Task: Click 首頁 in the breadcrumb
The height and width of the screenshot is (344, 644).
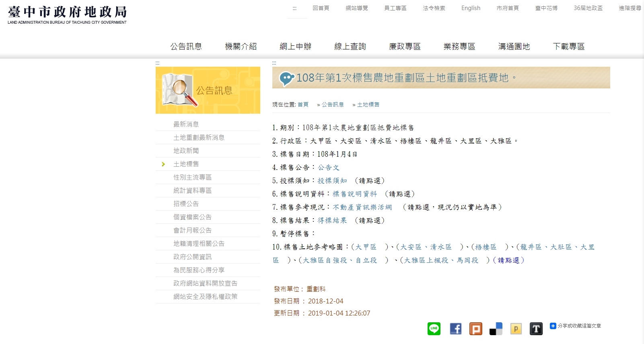Action: 303,104
